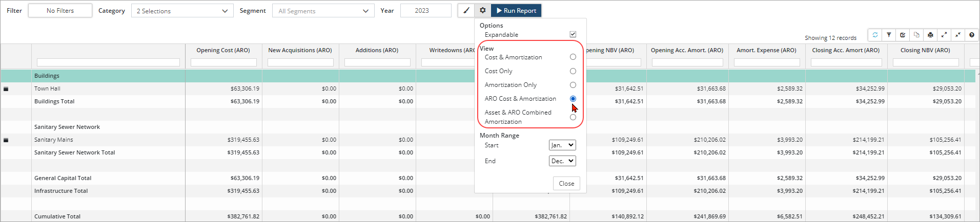Viewport: 980px width, 222px height.
Task: Click the select-all checkmark icon
Action: [x=903, y=35]
